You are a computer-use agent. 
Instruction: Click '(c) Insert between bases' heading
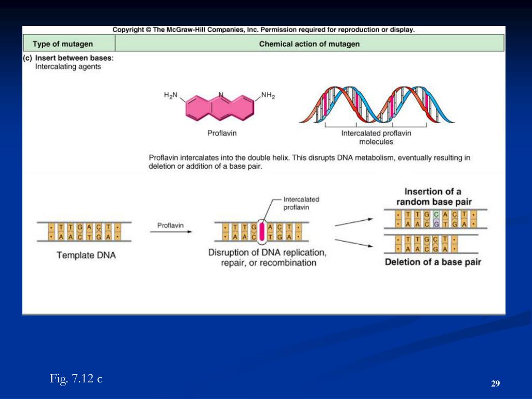tap(68, 58)
